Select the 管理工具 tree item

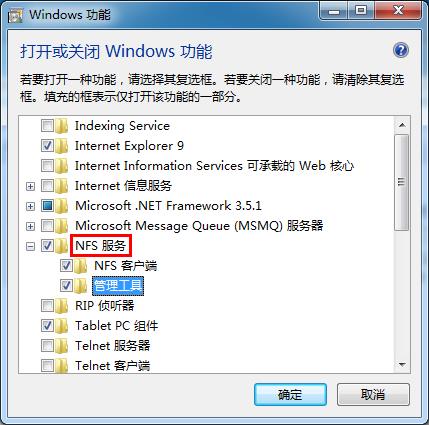pyautogui.click(x=118, y=286)
